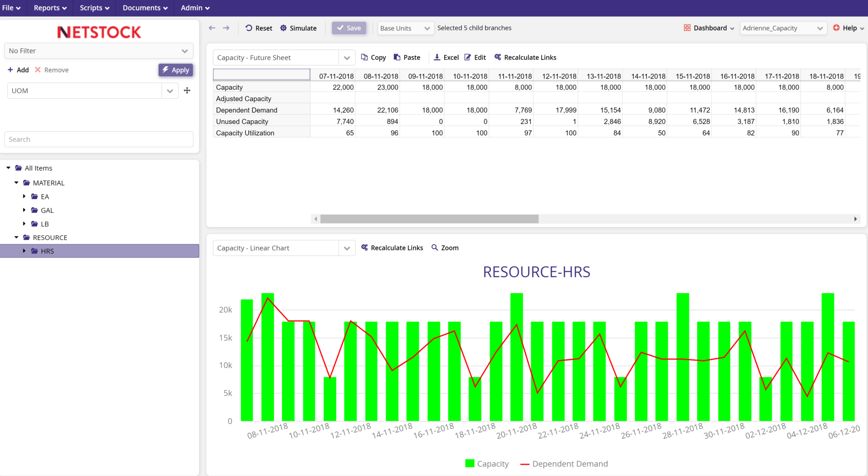Click the Apply filter button
Image resolution: width=868 pixels, height=476 pixels.
(176, 70)
